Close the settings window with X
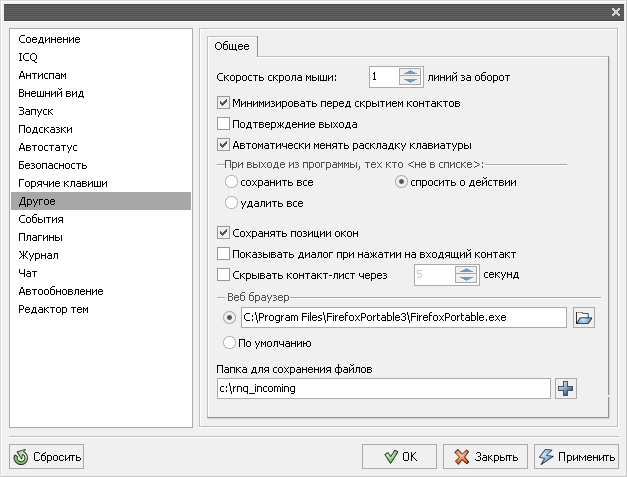627x477 pixels. [x=616, y=12]
